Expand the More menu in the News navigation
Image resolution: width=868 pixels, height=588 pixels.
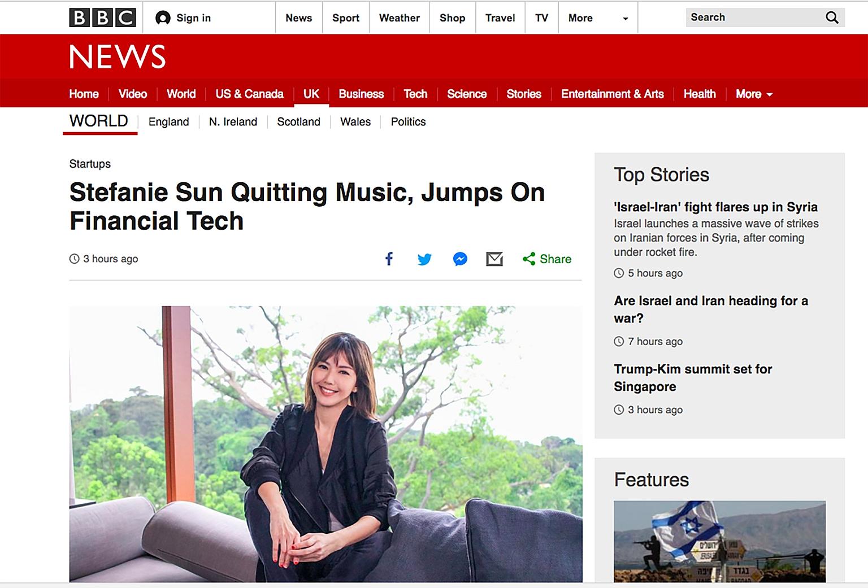coord(749,94)
